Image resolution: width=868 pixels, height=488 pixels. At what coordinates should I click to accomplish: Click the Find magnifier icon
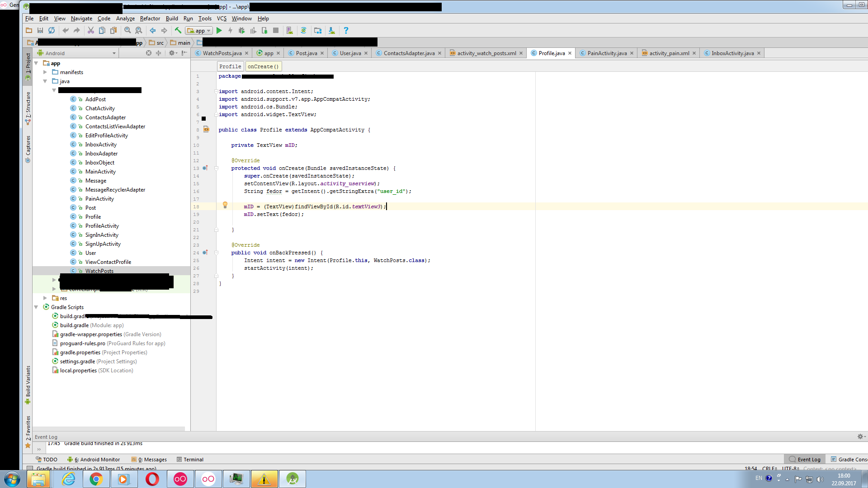pyautogui.click(x=127, y=30)
